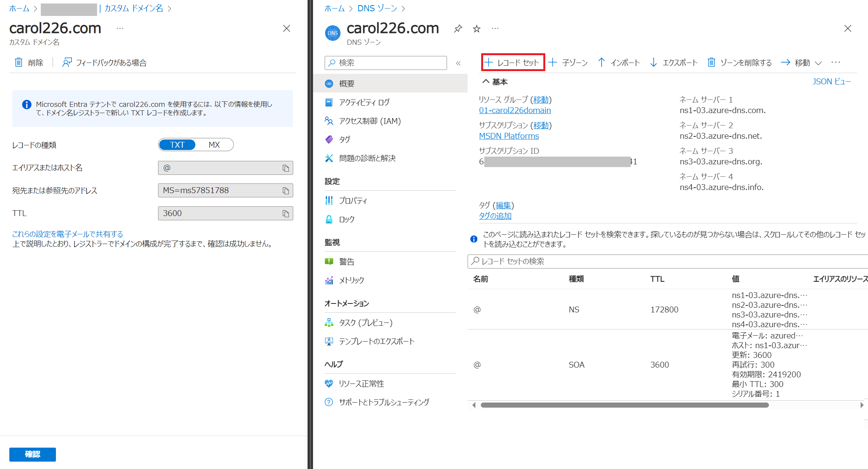Add a new レコード セット
This screenshot has height=469, width=868.
click(513, 63)
